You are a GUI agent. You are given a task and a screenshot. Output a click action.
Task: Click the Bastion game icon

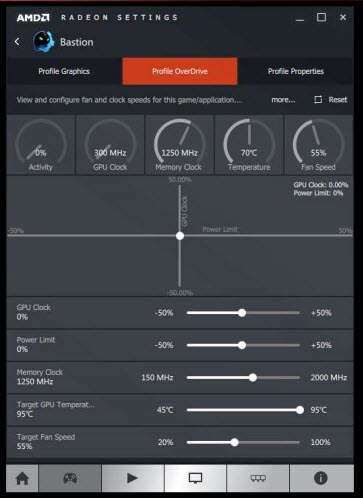tap(43, 42)
